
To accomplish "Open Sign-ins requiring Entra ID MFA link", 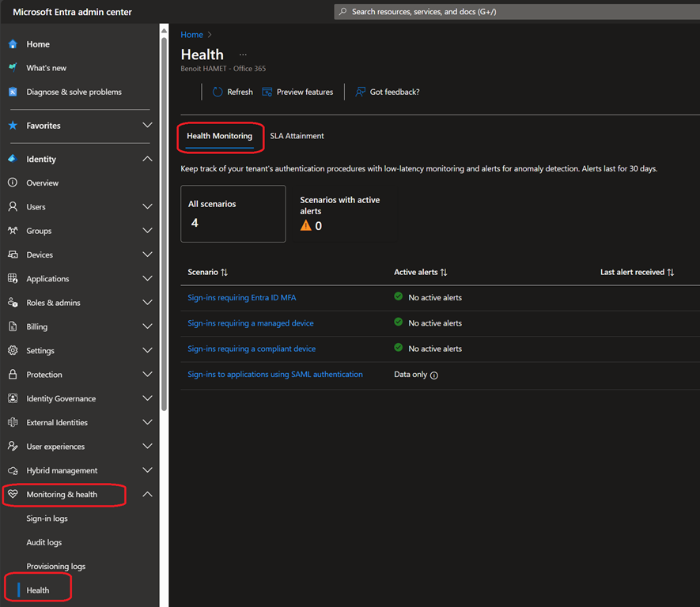I will click(x=241, y=298).
